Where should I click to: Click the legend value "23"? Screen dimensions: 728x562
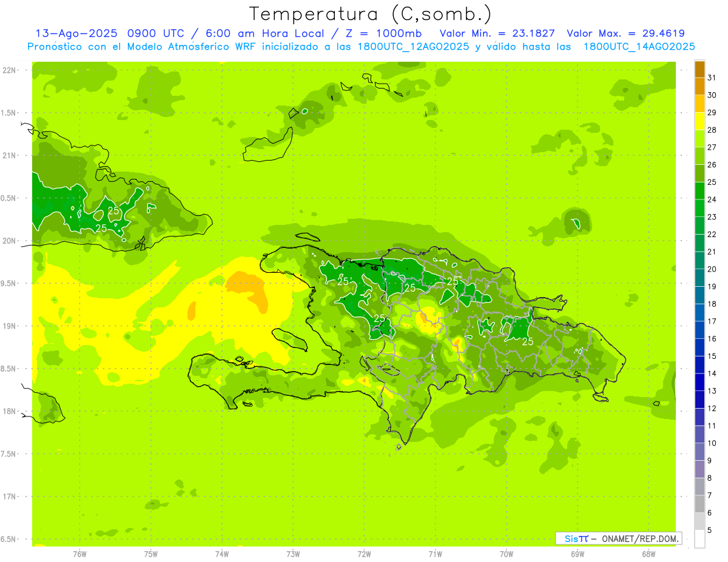tap(712, 217)
